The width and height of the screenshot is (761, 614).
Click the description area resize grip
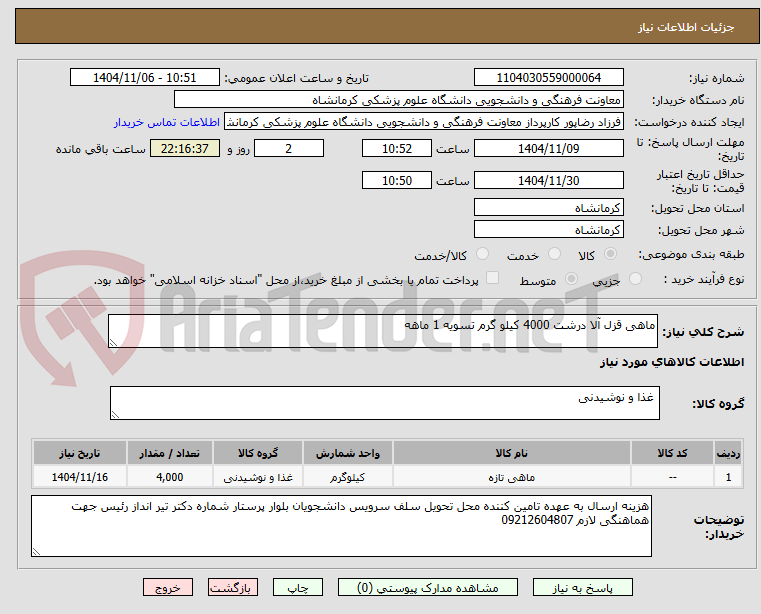click(113, 343)
